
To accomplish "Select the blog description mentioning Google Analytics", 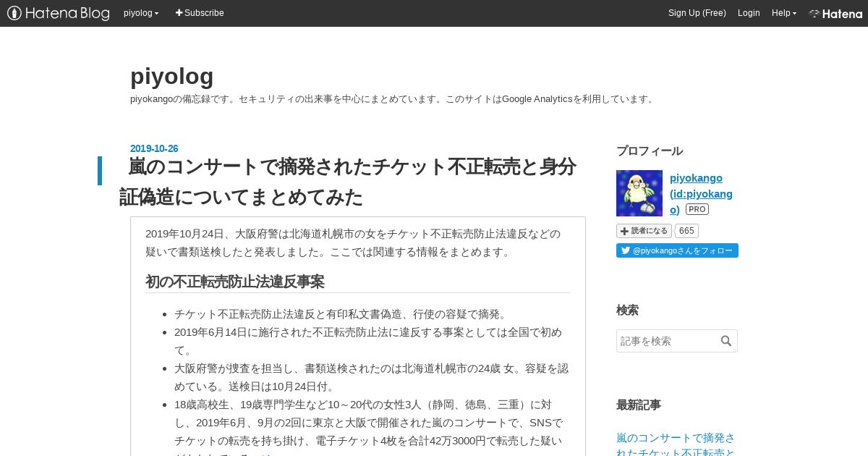I will pos(393,98).
